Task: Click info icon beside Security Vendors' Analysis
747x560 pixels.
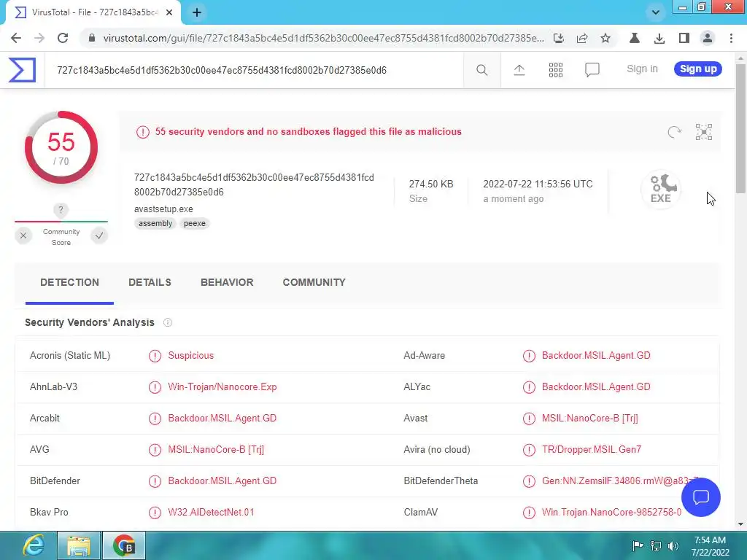Action: [168, 322]
